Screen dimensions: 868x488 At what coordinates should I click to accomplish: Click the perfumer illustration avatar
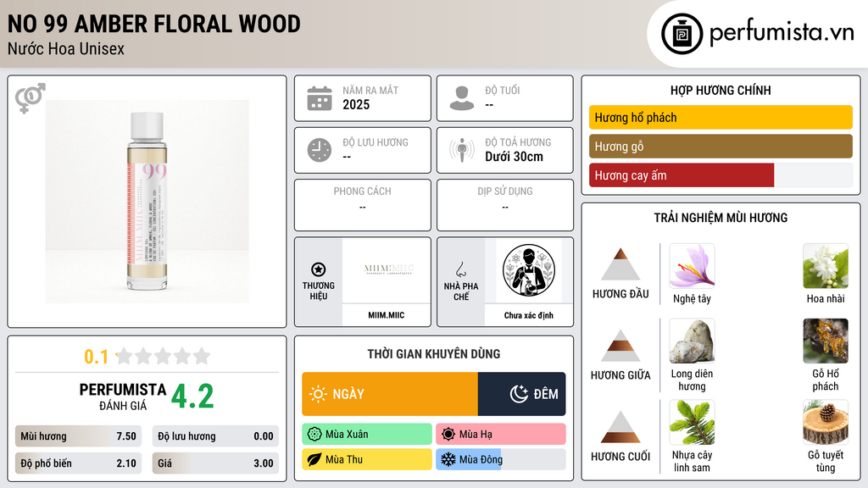click(529, 270)
